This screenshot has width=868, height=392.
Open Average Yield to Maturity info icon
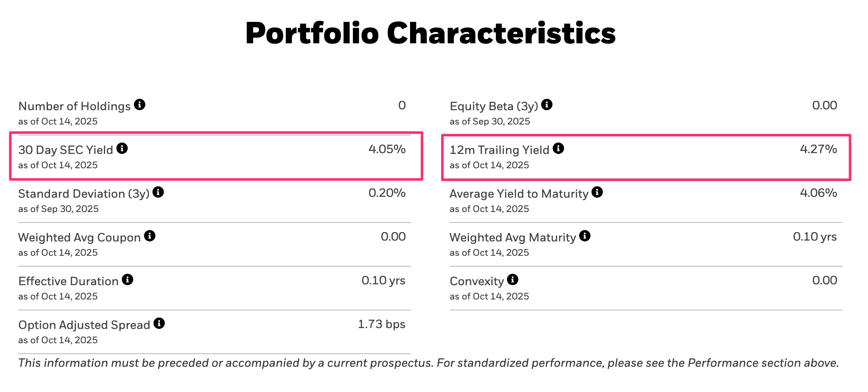597,192
